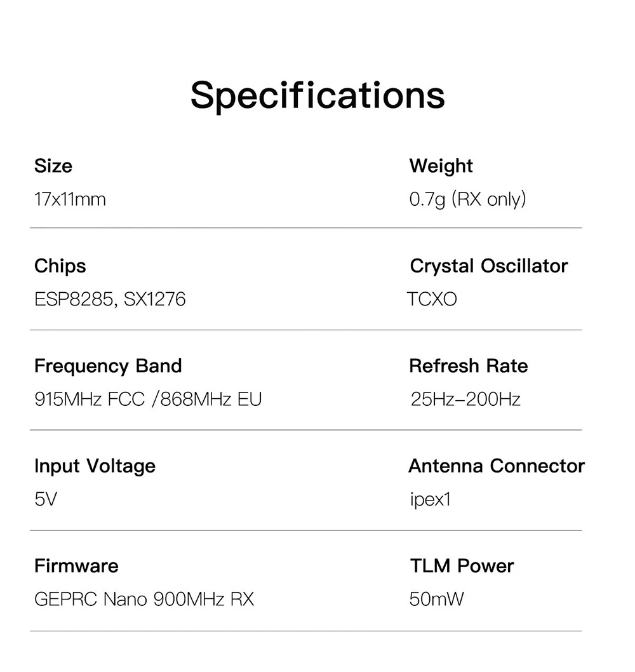
Task: Click the 17x11mm size value
Action: pos(70,199)
